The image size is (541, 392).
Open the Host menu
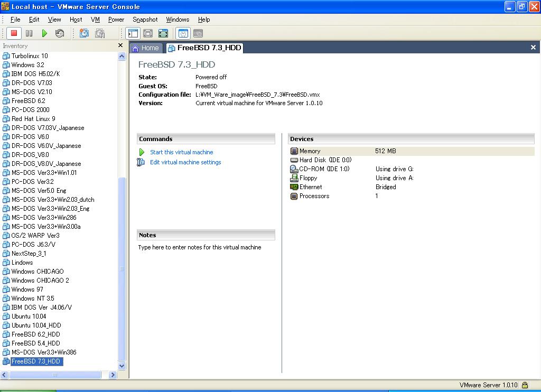pos(76,20)
